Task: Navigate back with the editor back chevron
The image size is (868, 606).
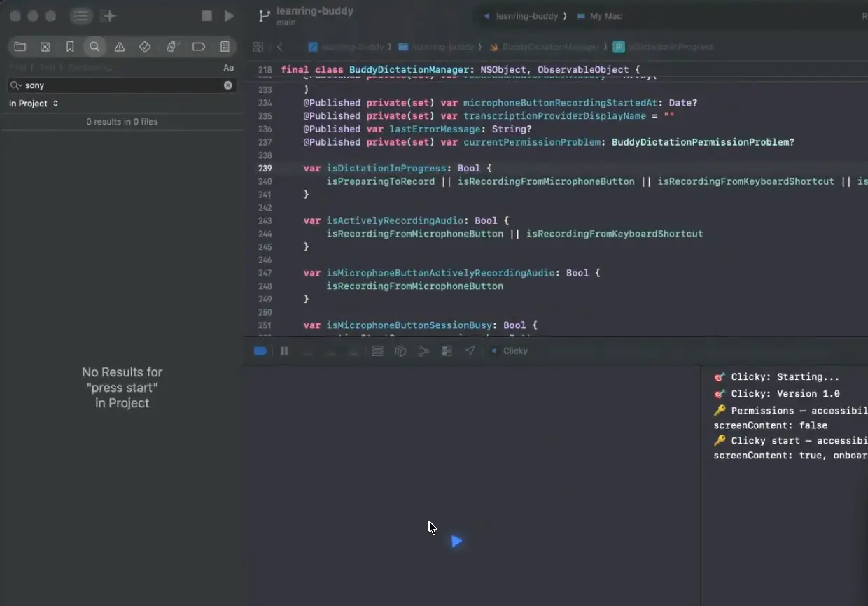Action: [280, 46]
